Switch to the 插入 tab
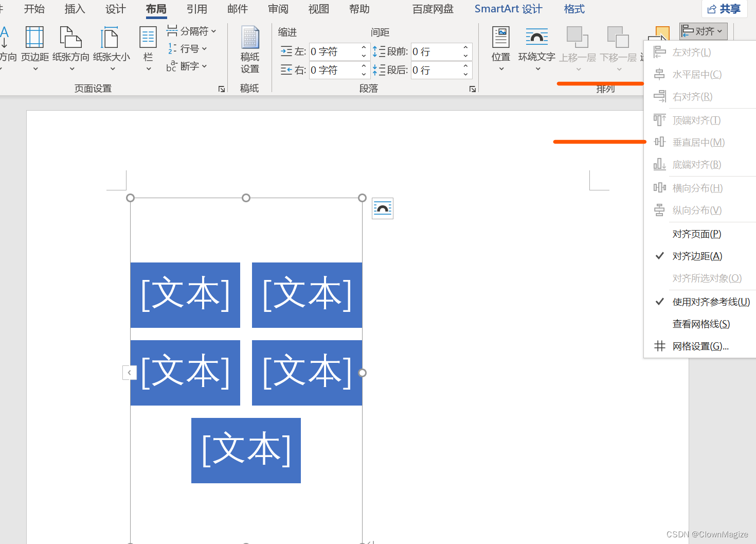The image size is (756, 544). [75, 9]
